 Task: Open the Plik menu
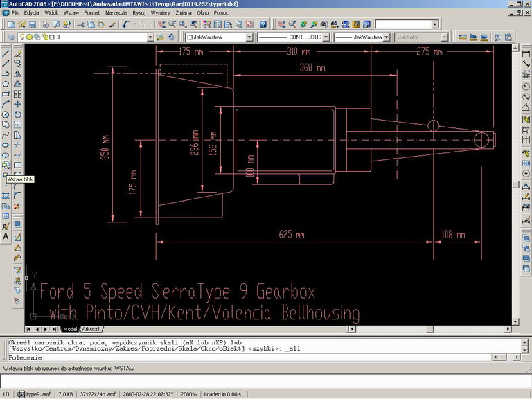15,13
